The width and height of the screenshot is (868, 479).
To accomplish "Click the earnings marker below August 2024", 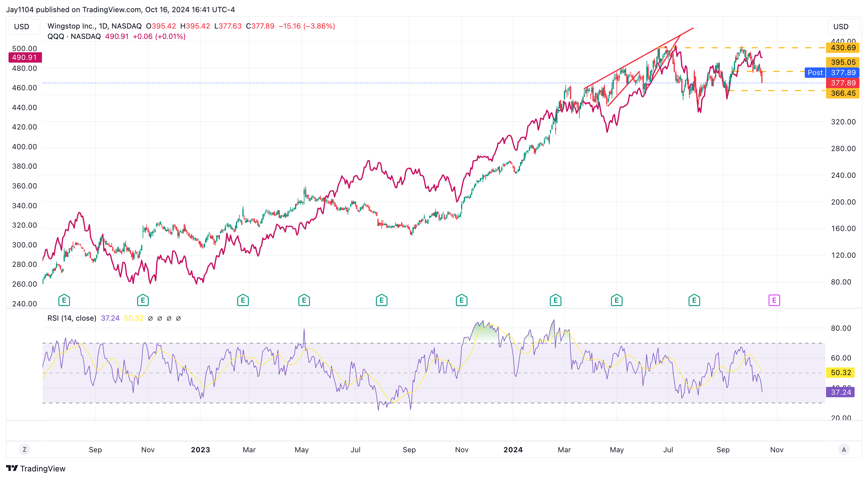I will pos(694,300).
